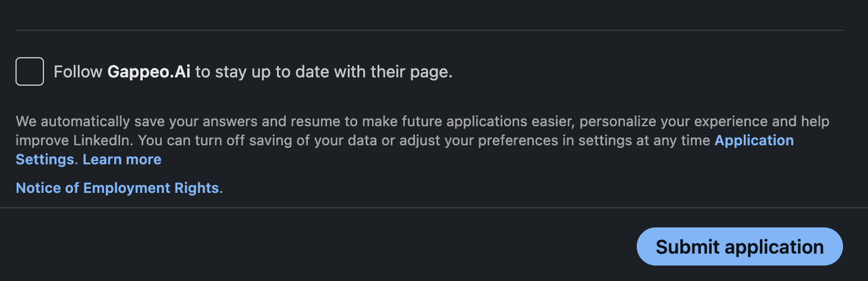Check the Follow Gappeo.Ai checkbox
This screenshot has width=868, height=281.
pos(30,71)
